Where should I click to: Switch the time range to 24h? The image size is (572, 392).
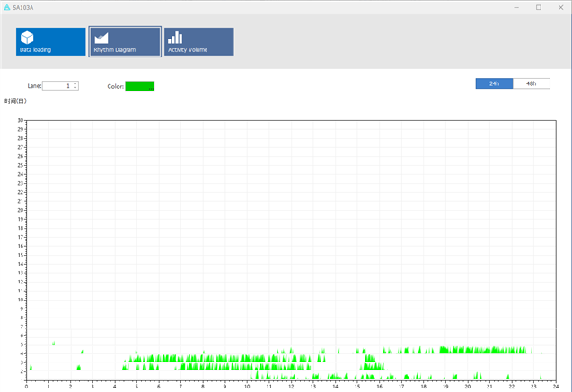[494, 83]
